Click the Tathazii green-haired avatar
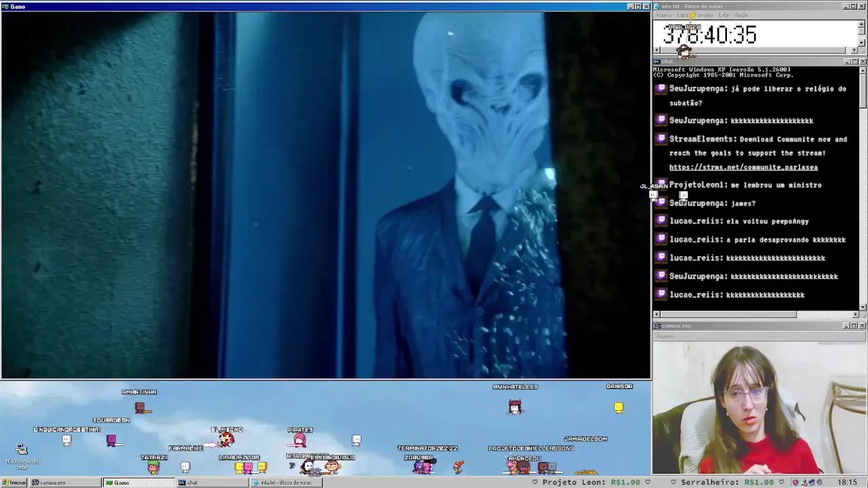Screen dimensions: 868x488 [x=154, y=467]
